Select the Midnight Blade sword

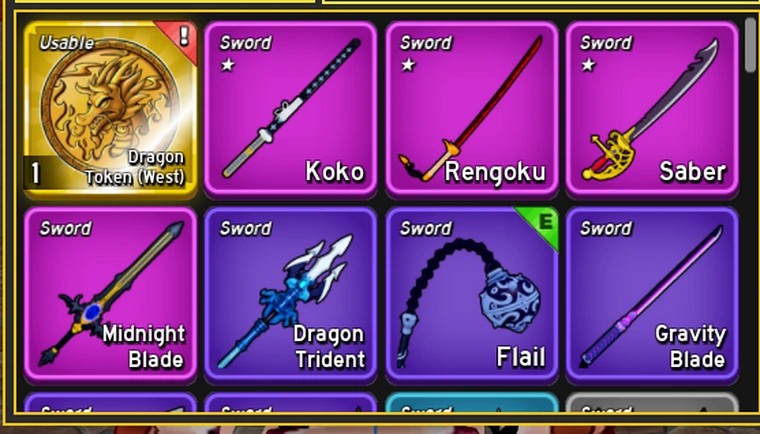point(111,295)
